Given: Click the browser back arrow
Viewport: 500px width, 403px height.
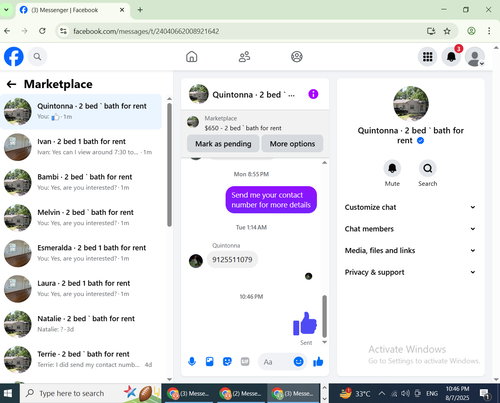Looking at the screenshot, I should click(7, 31).
